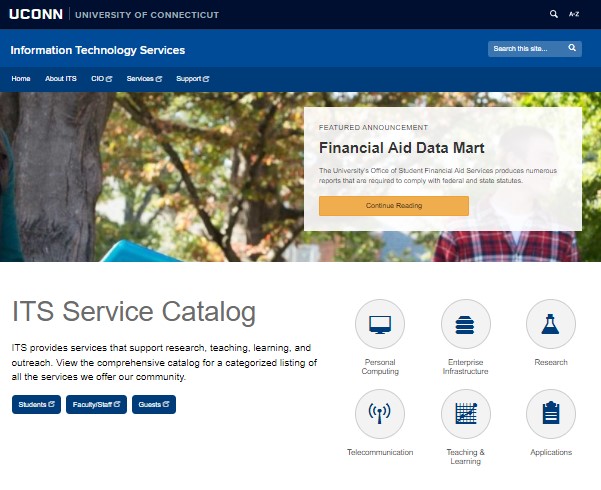This screenshot has height=490, width=601.
Task: Click into the Search this site field
Action: [525, 48]
